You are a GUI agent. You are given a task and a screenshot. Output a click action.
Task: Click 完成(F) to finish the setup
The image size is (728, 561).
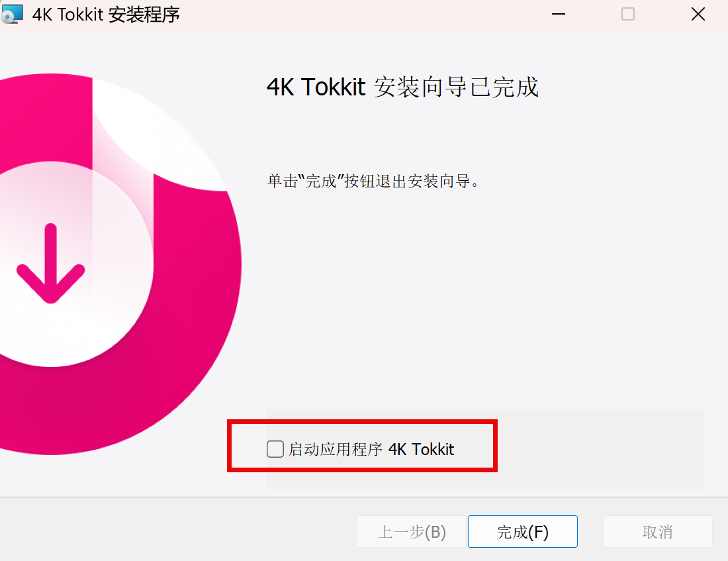(x=523, y=532)
